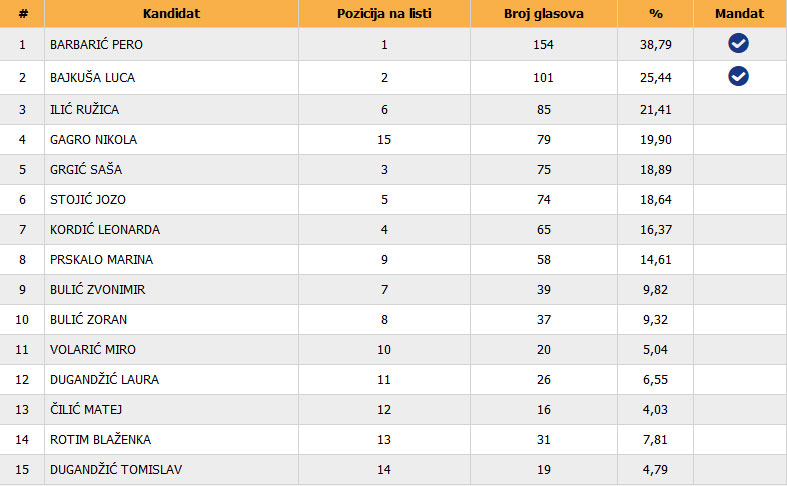Screen dimensions: 787x486
Task: Select DUGANDŽIĆ TOMISLAV row
Action: [116, 470]
